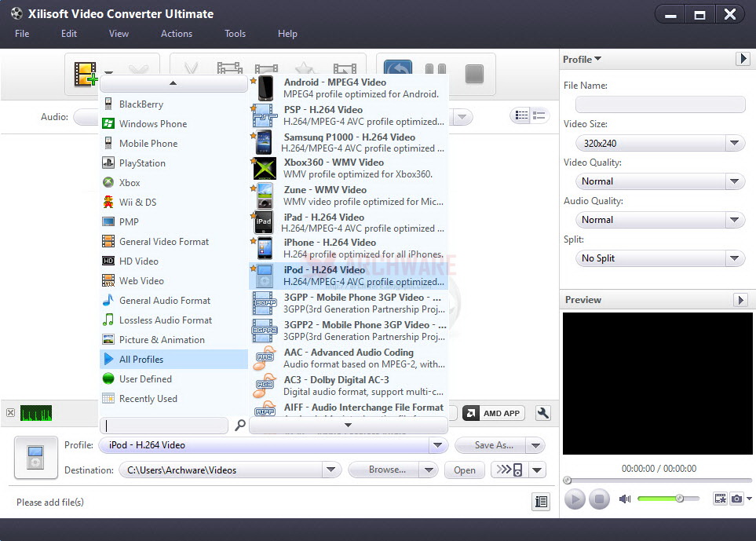Pick the PMP category
The image size is (756, 541).
(x=173, y=222)
